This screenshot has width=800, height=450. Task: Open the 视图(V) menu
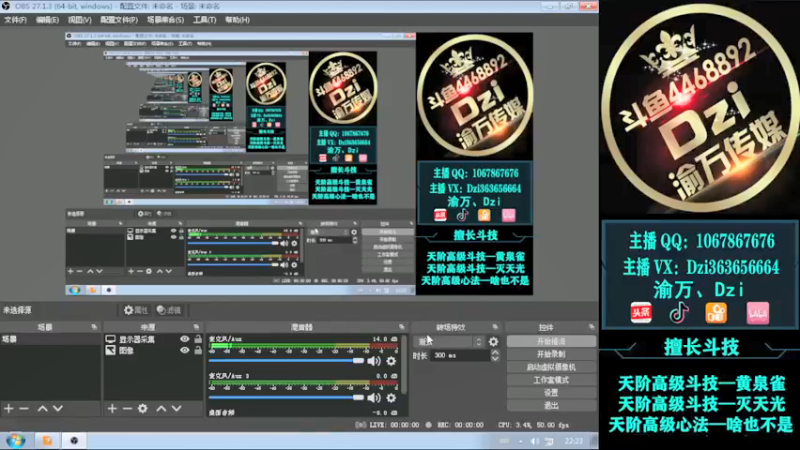80,20
